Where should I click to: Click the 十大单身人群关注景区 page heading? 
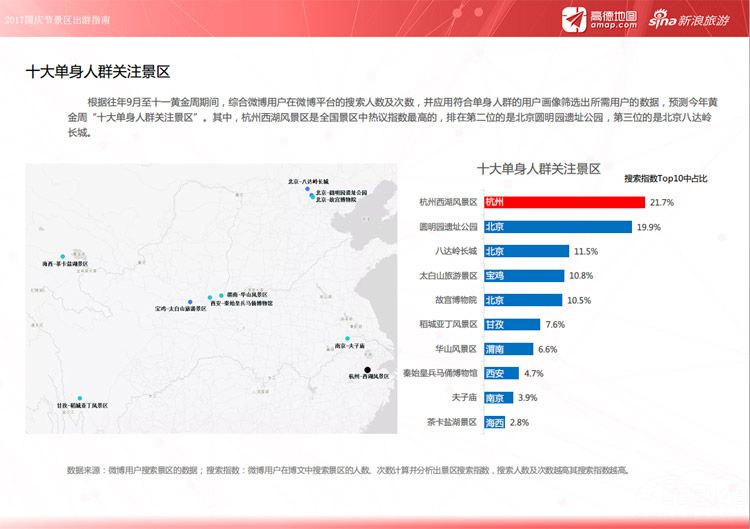pos(98,72)
